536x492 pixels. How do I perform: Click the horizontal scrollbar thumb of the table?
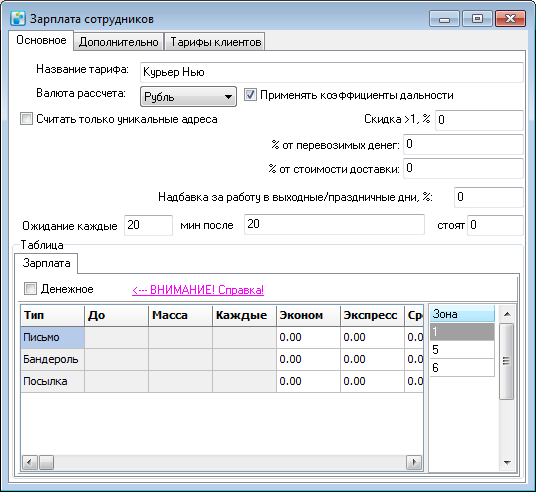[46, 463]
